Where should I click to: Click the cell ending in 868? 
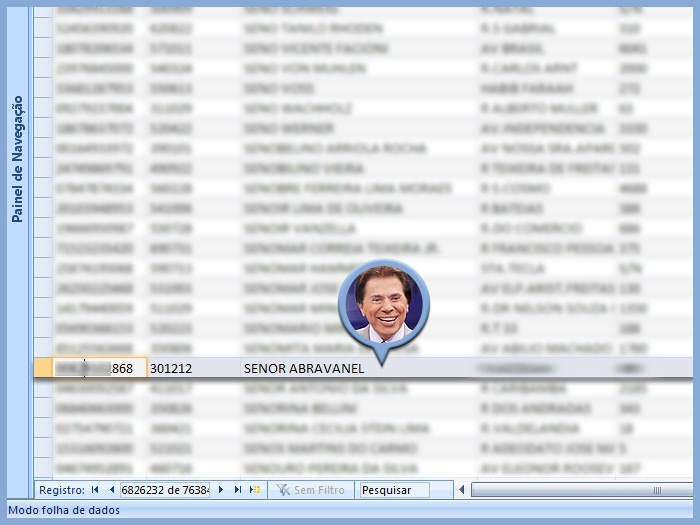click(100, 368)
